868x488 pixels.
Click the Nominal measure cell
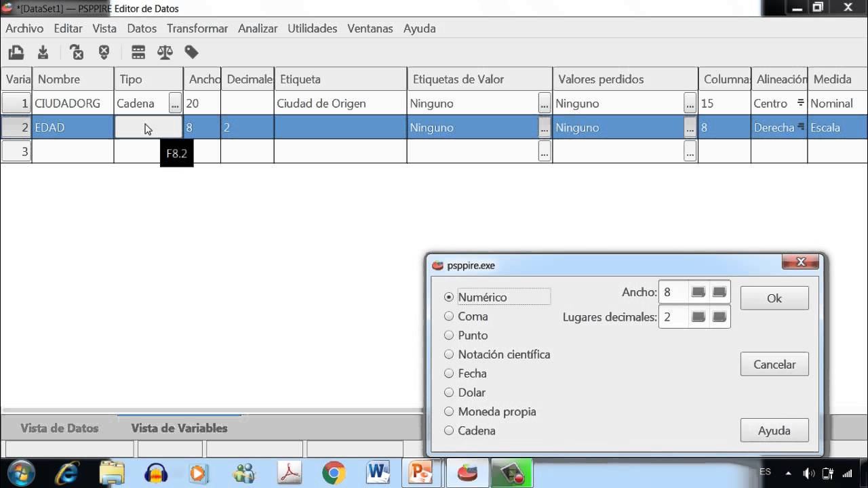coord(837,103)
